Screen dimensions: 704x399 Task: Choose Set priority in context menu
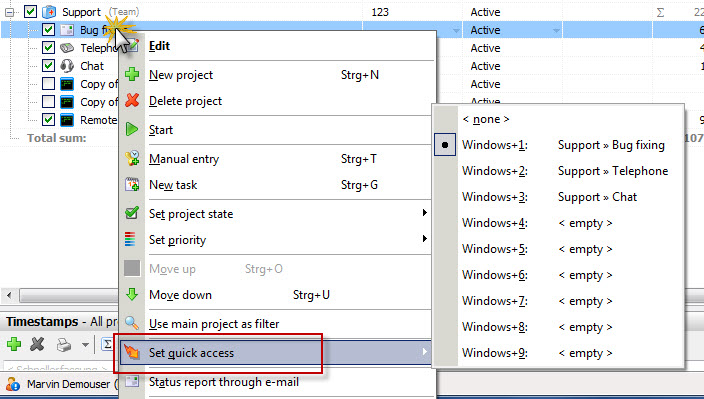287,240
